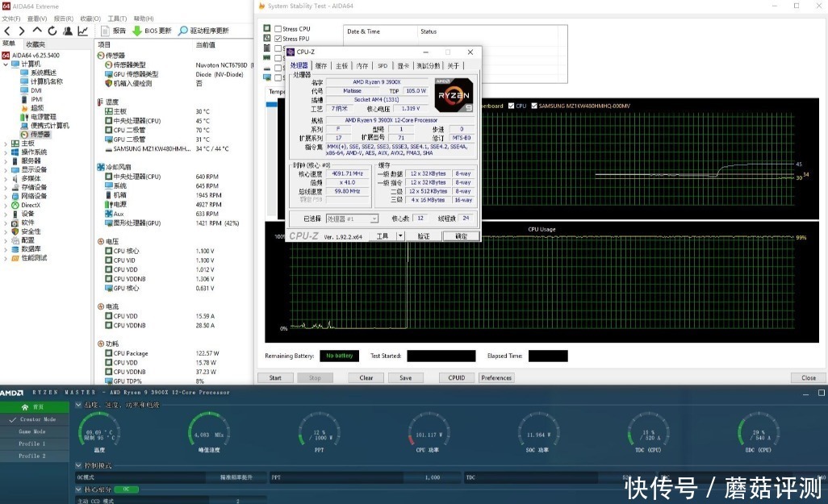This screenshot has height=504, width=828.
Task: Collapse the 温度、速度、功率和电流 section
Action: [x=78, y=406]
